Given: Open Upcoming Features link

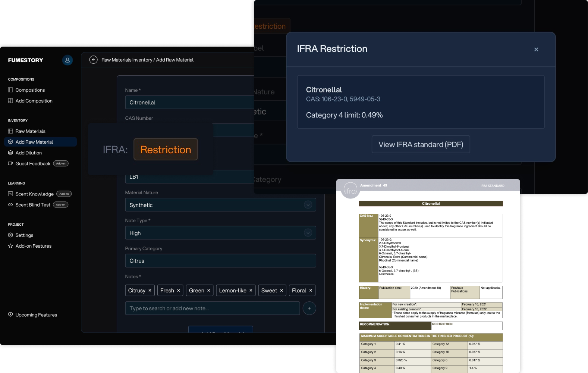Looking at the screenshot, I should point(36,315).
